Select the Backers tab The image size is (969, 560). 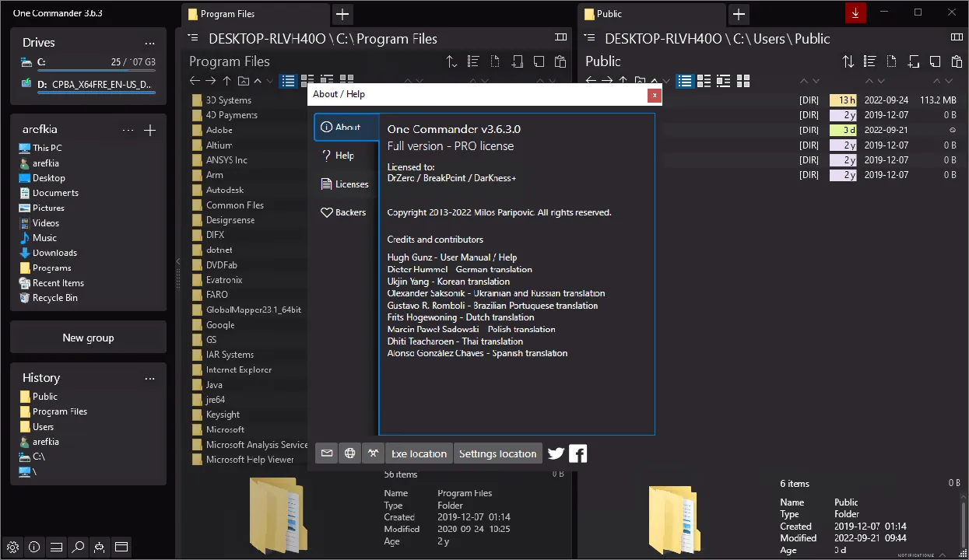point(343,212)
